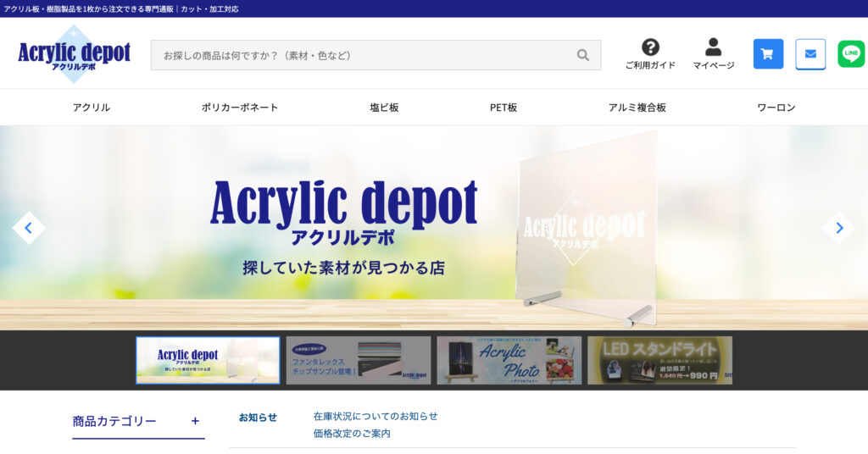Click the お知らせ heading
The image size is (868, 454).
coord(258,418)
